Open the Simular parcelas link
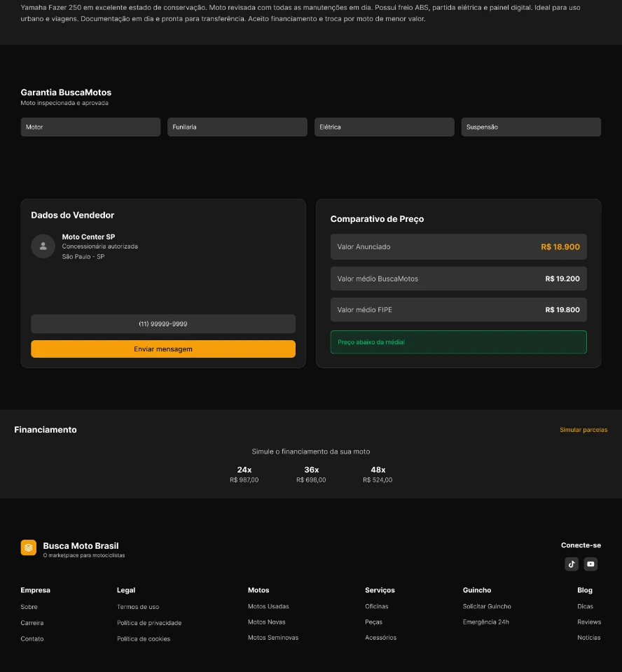 [583, 430]
